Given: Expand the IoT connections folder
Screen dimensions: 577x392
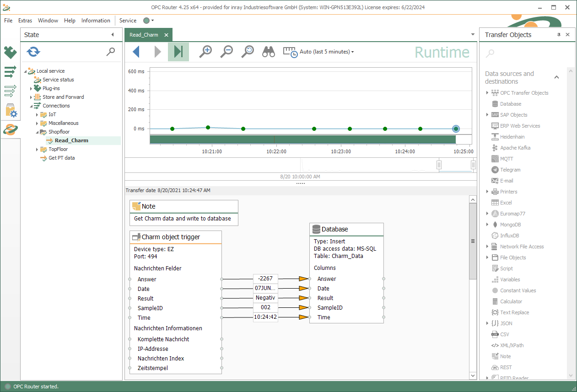Looking at the screenshot, I should pyautogui.click(x=37, y=114).
